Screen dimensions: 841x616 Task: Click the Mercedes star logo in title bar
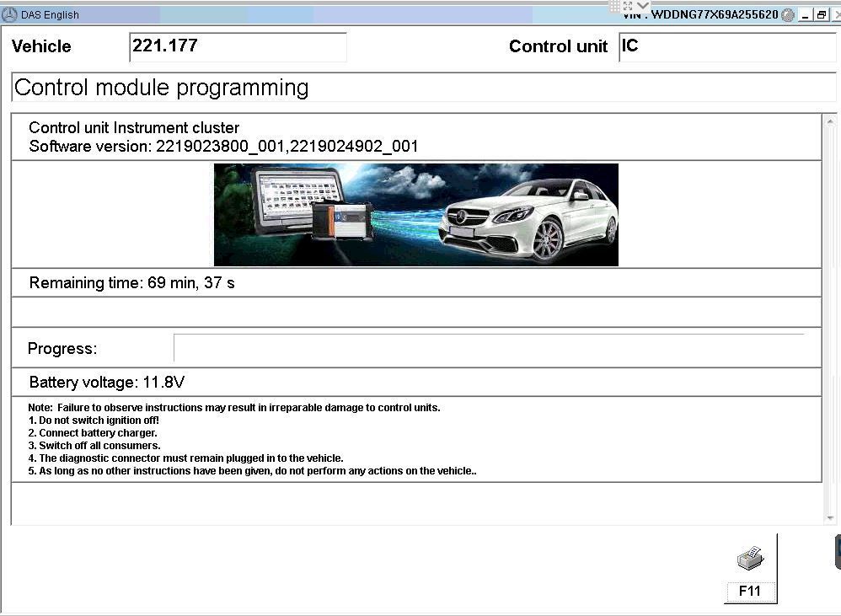tap(10, 14)
